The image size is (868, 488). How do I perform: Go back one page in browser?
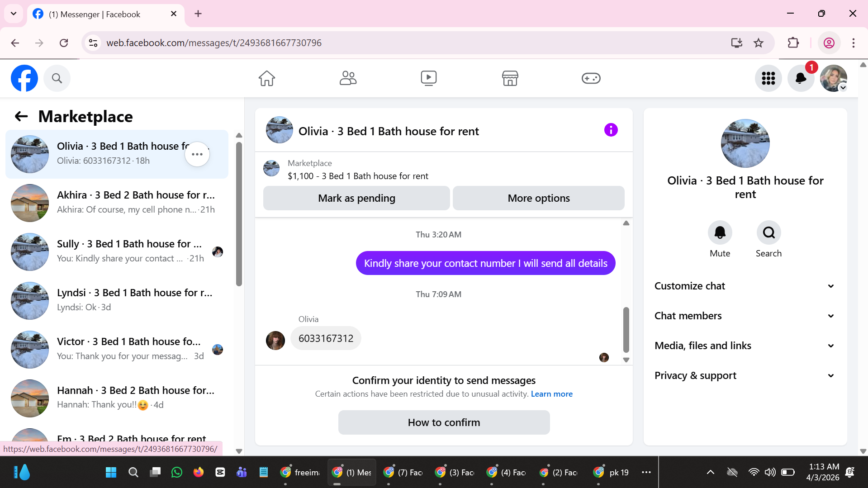pos(15,43)
